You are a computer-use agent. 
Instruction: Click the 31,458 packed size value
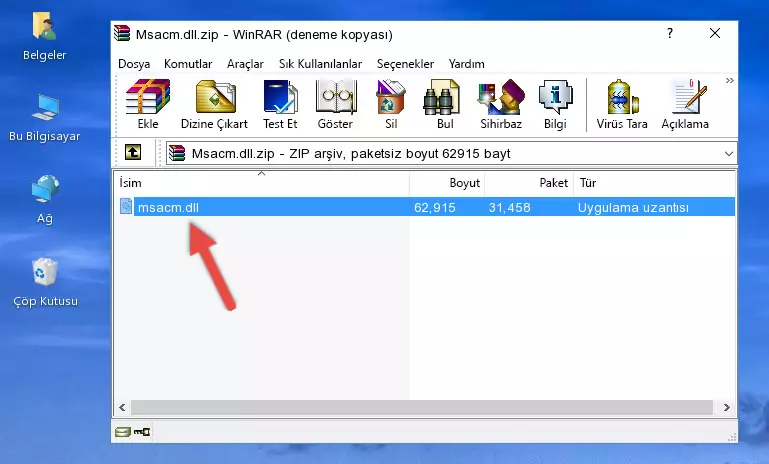click(510, 207)
